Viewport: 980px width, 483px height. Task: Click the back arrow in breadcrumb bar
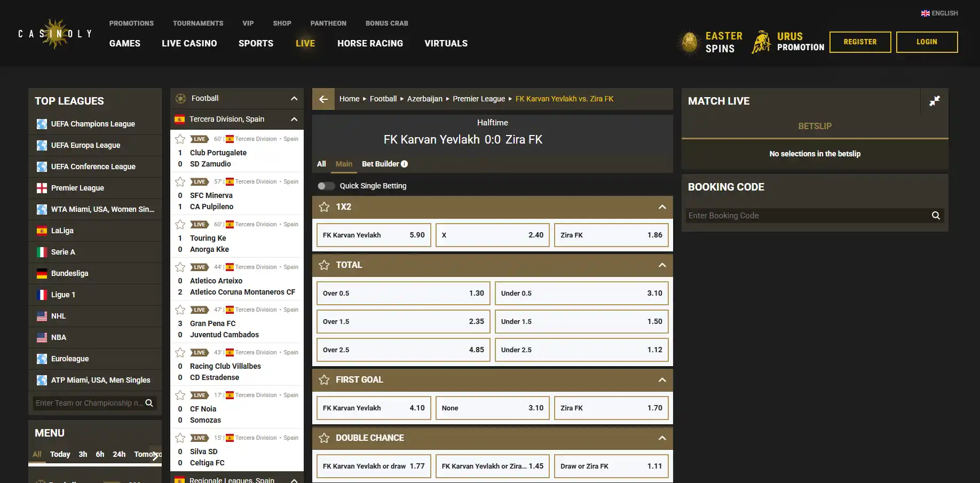(323, 99)
